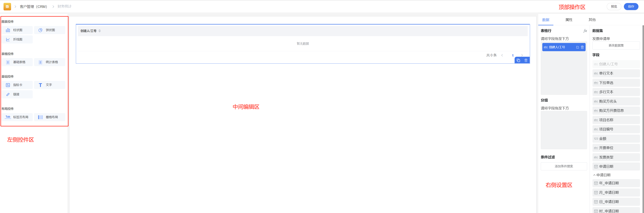Select the 购买方名头 field
644x213 pixels.
pyautogui.click(x=616, y=101)
